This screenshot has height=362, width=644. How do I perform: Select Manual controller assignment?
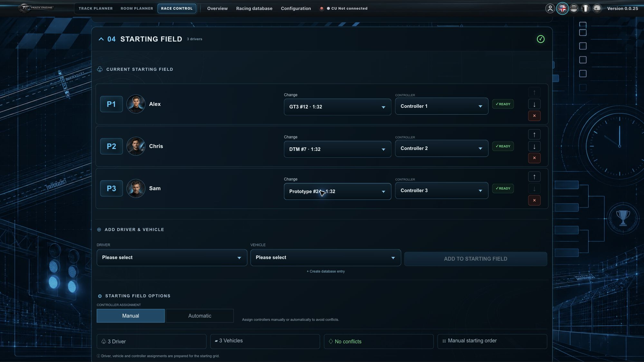pos(130,316)
